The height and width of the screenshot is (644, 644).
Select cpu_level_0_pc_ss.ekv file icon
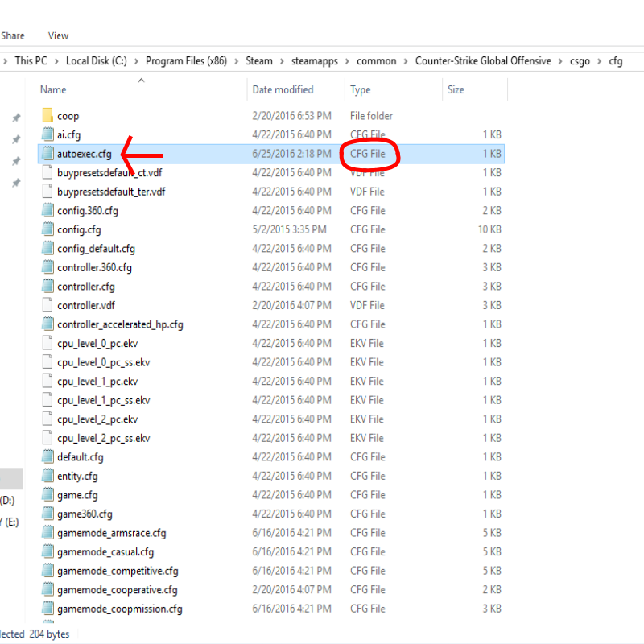(47, 361)
